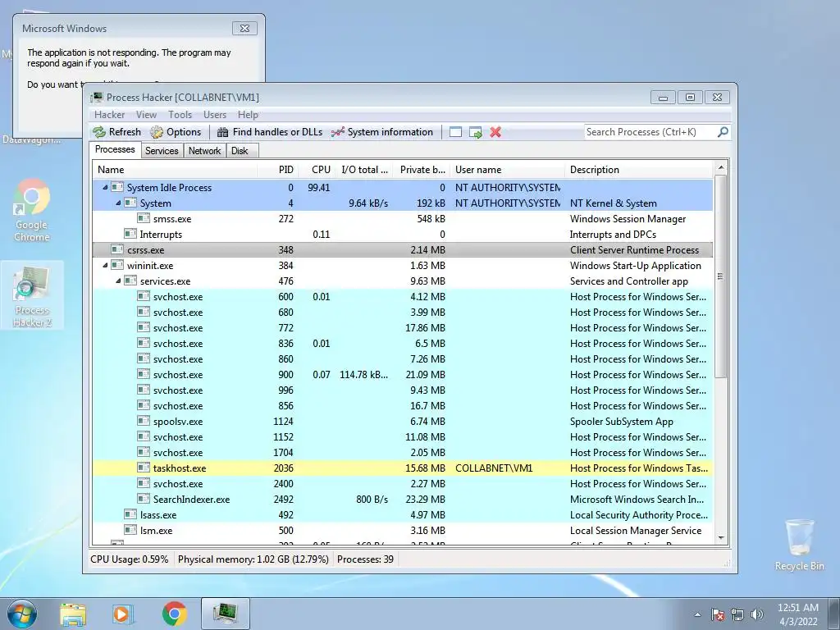The image size is (840, 630).
Task: Sort by the Name column header
Action: pos(174,169)
